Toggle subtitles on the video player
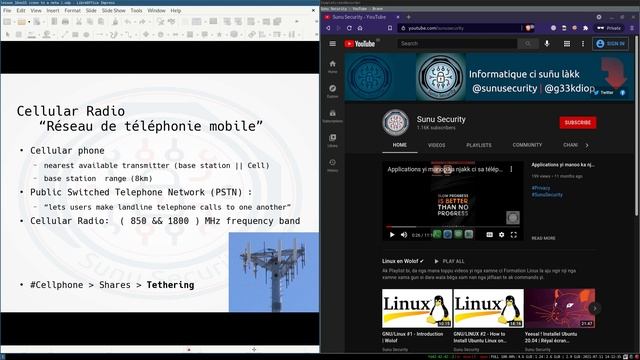 (489, 235)
